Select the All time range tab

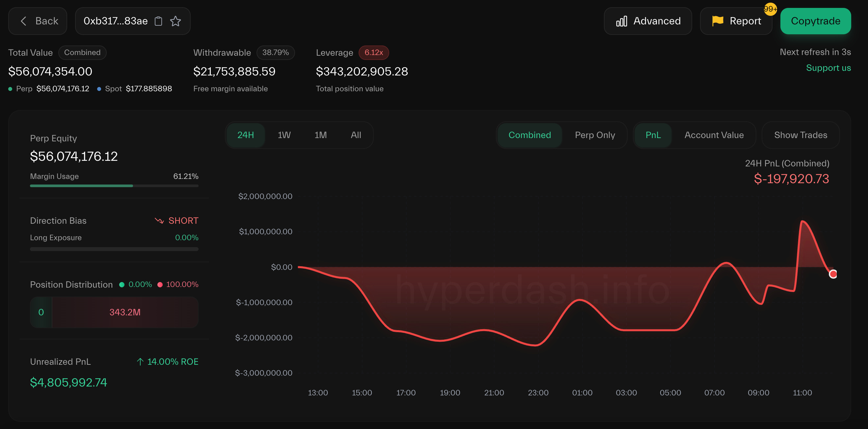tap(356, 135)
